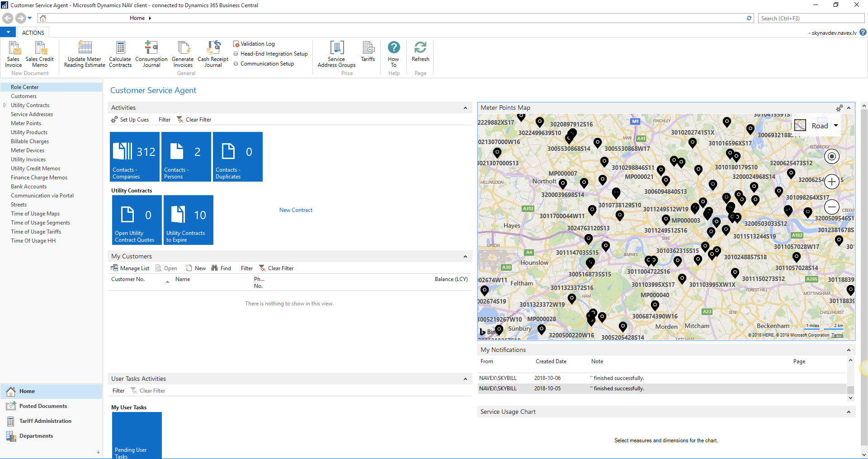Click the Home breadcrumb in address bar

[x=137, y=18]
